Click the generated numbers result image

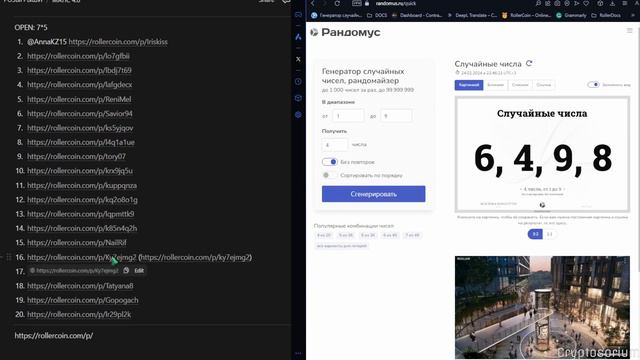pyautogui.click(x=542, y=155)
